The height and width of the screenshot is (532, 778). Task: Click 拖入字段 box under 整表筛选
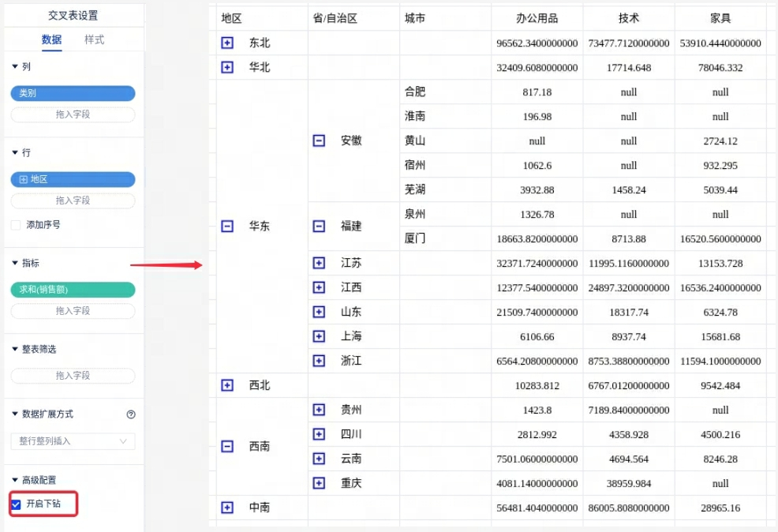click(x=73, y=376)
